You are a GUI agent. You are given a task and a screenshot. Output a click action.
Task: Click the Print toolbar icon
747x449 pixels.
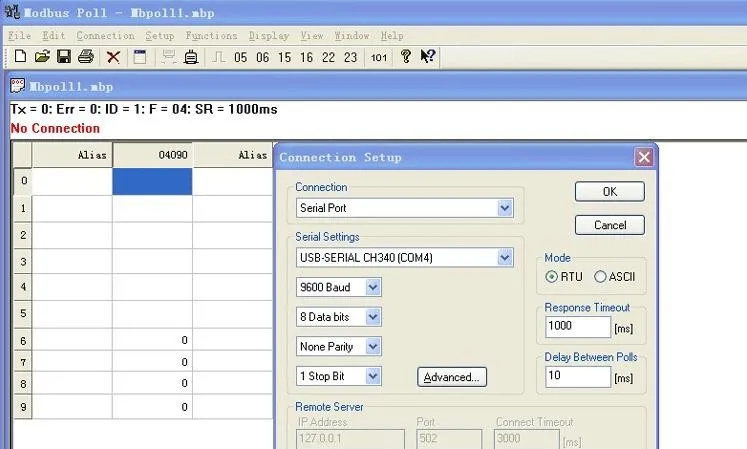coord(86,57)
